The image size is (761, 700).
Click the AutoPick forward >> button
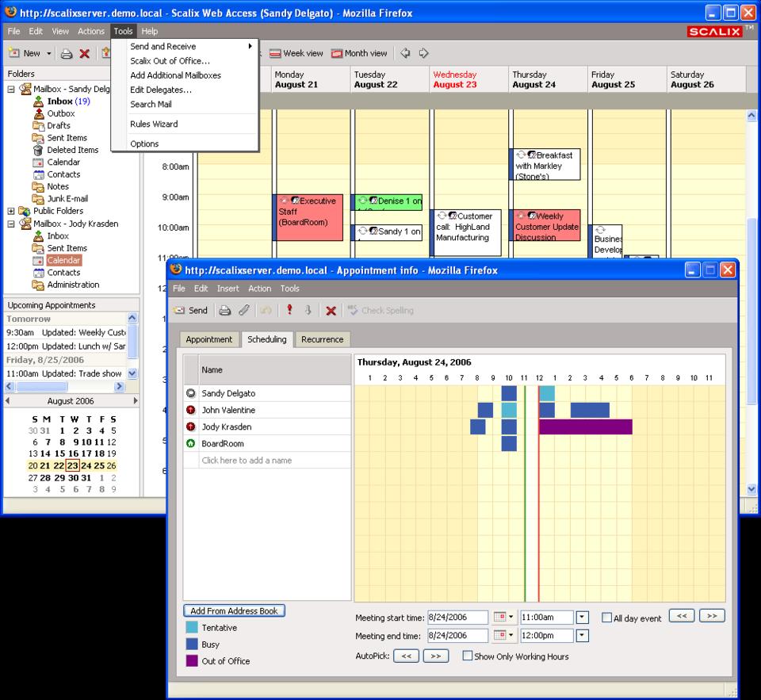[436, 656]
